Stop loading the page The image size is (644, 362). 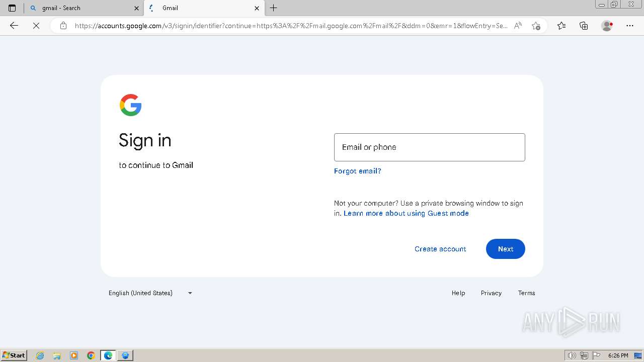[x=36, y=26]
